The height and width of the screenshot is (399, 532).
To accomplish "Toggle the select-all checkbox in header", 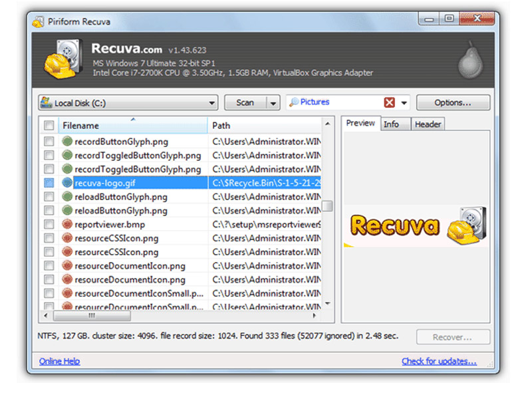I will pyautogui.click(x=49, y=126).
